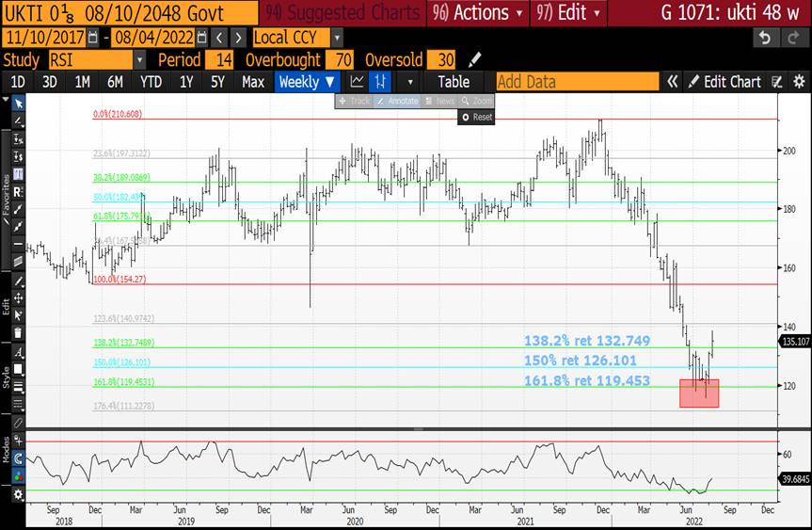Click the redo arrow button

click(793, 38)
